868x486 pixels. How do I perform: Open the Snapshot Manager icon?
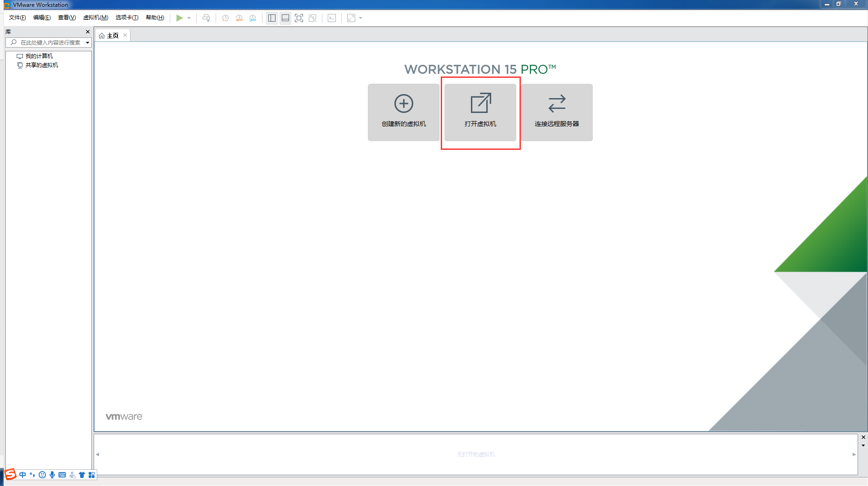(x=253, y=18)
